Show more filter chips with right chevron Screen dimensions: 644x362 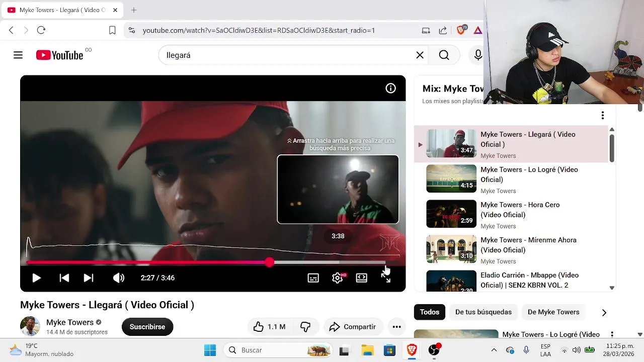point(604,312)
